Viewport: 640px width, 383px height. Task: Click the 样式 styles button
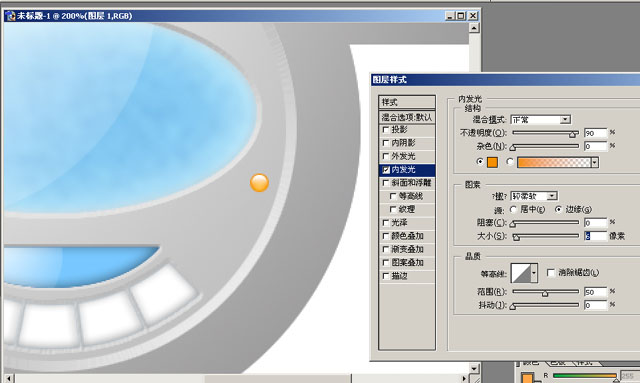[x=407, y=102]
